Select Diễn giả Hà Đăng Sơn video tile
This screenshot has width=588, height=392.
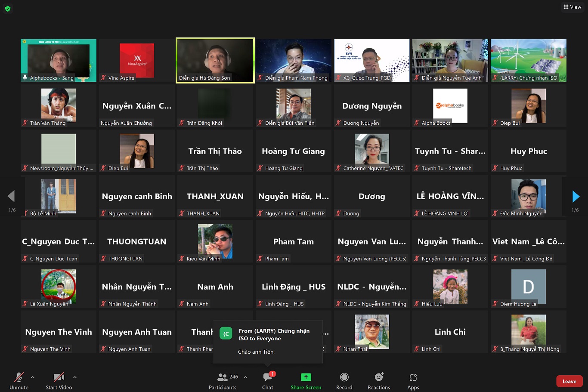[x=215, y=60]
